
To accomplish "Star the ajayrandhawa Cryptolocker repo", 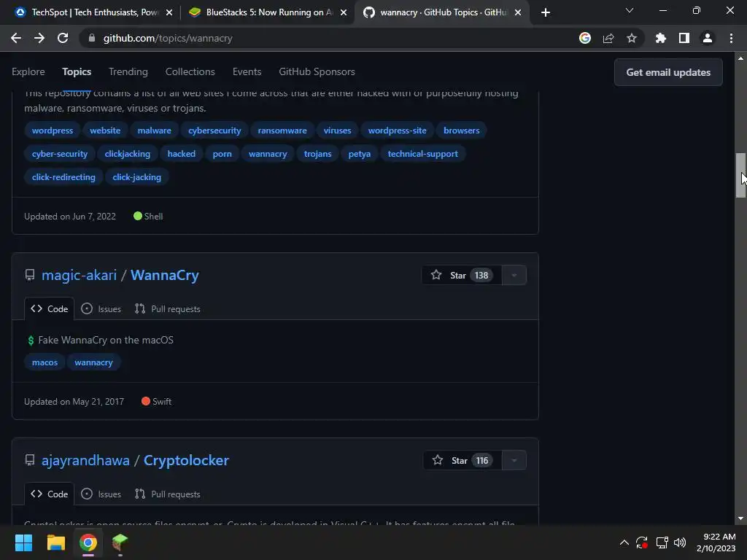I will (462, 461).
